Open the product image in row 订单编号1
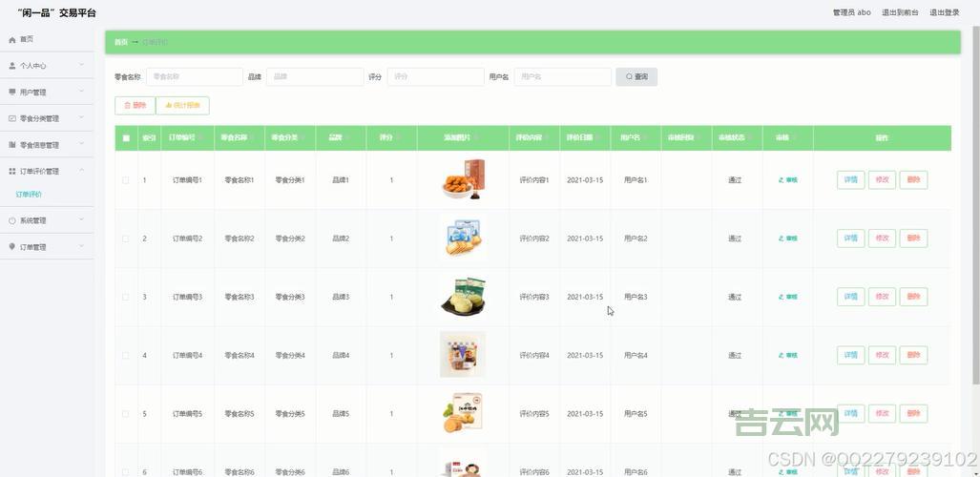The height and width of the screenshot is (477, 980). pyautogui.click(x=463, y=179)
